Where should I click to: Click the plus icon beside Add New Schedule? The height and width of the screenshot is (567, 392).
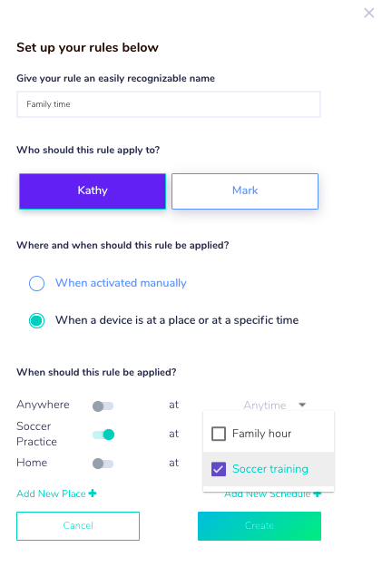tap(318, 494)
